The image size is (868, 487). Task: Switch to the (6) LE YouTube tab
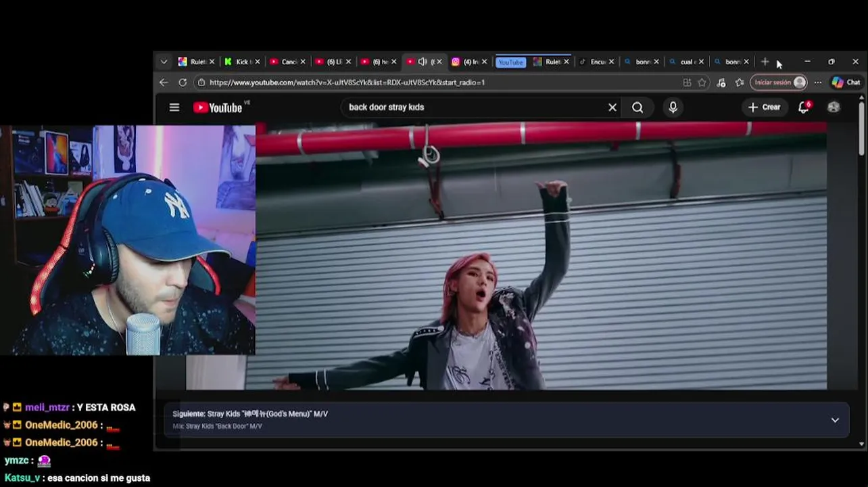pos(328,62)
